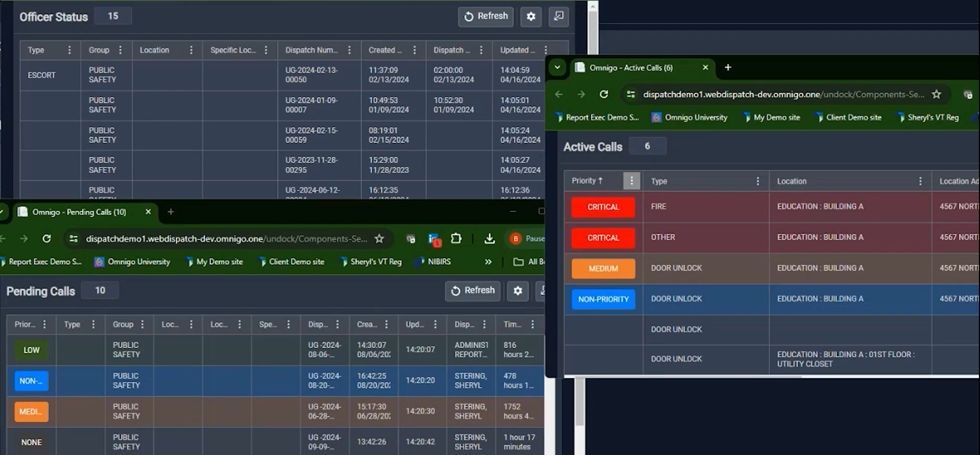This screenshot has height=455, width=980.
Task: Switch to Omnigo - Pending Calls tab
Action: [x=79, y=212]
